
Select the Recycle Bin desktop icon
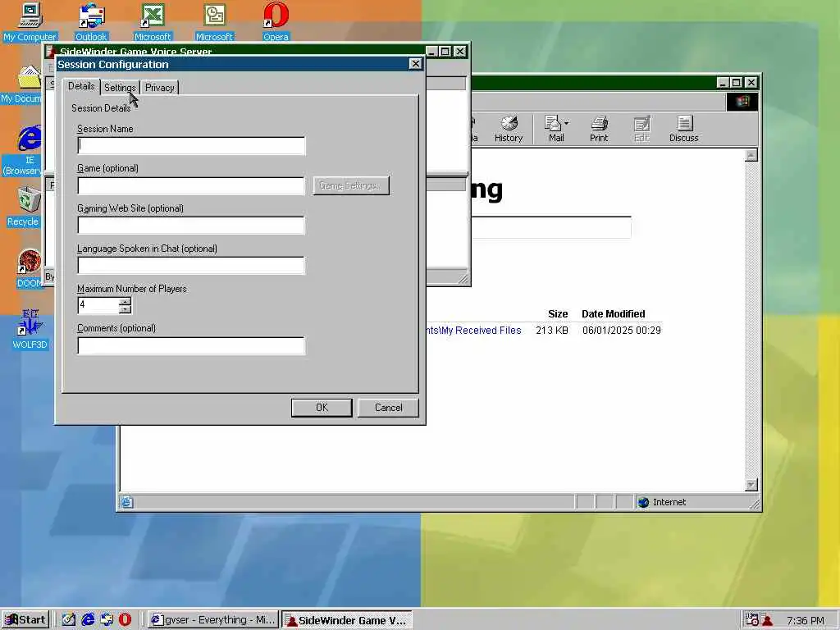click(24, 207)
